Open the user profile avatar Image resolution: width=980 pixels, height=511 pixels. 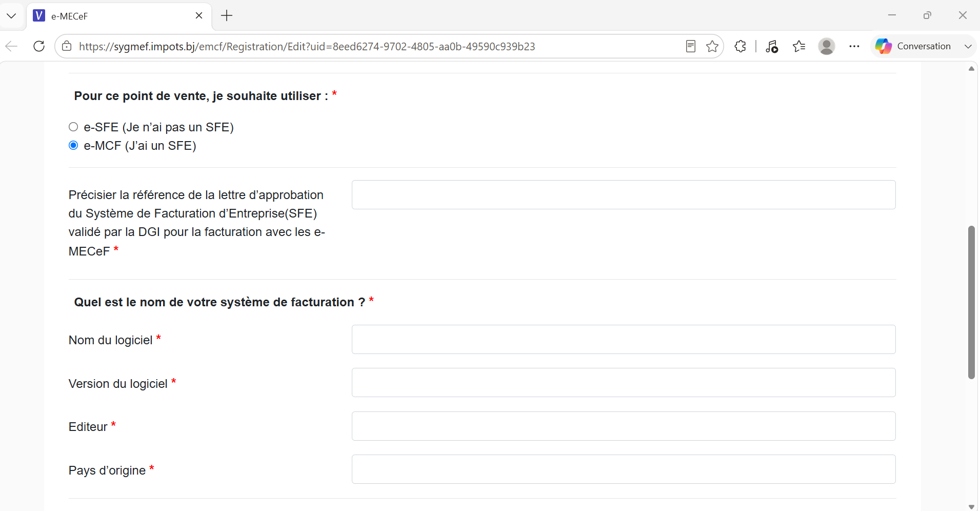[827, 46]
